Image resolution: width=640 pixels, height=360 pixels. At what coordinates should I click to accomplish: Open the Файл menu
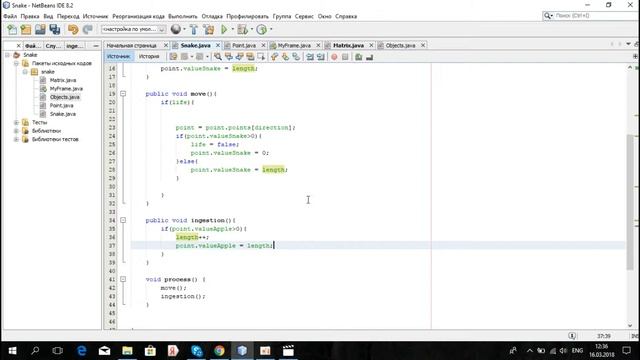10,16
